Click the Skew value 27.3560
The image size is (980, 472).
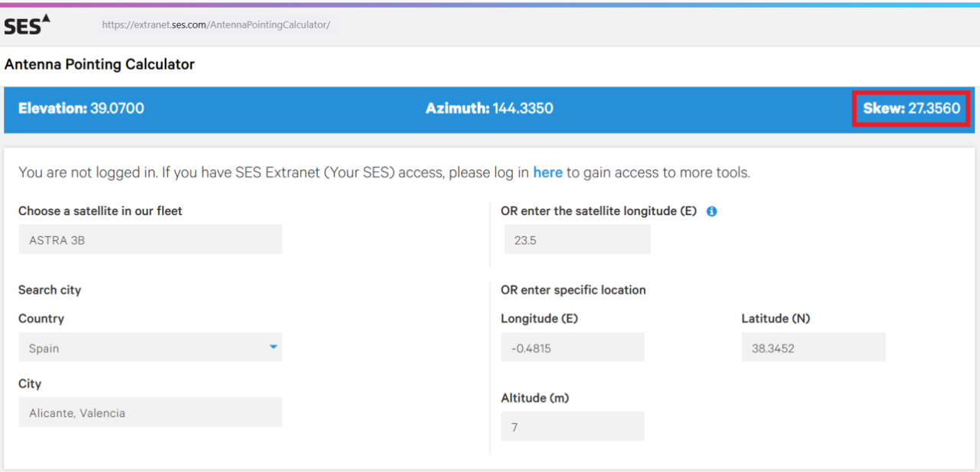(x=933, y=109)
